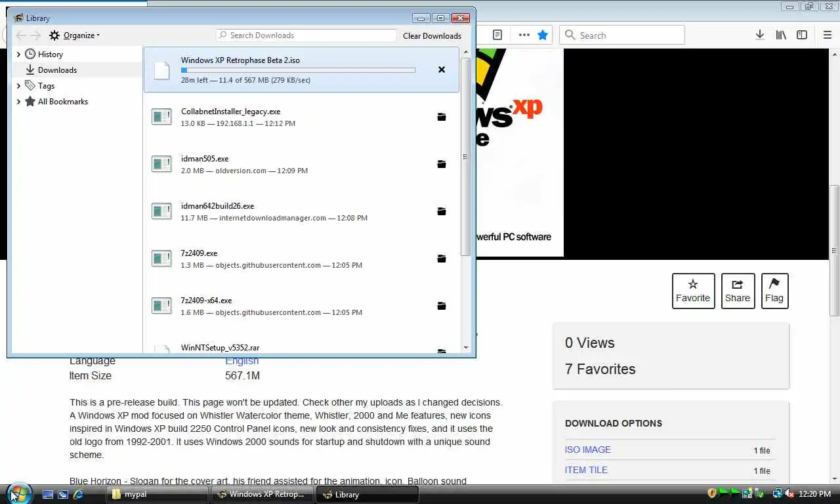
Task: Click the 7z2409-x64.exe file icon
Action: [161, 306]
